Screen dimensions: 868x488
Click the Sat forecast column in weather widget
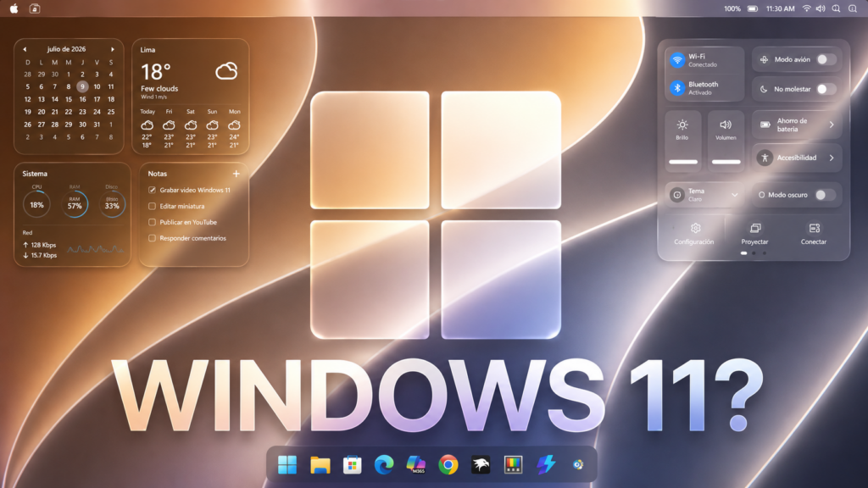191,129
